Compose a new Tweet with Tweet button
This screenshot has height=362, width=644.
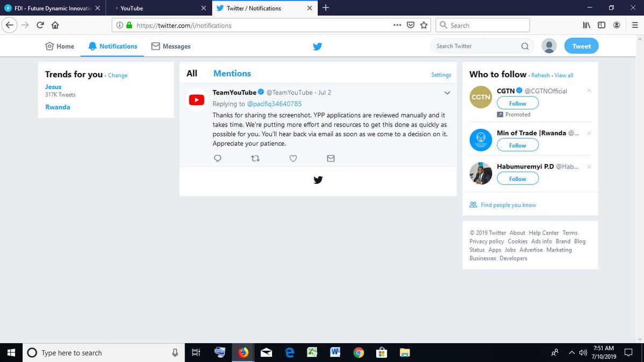click(x=581, y=46)
